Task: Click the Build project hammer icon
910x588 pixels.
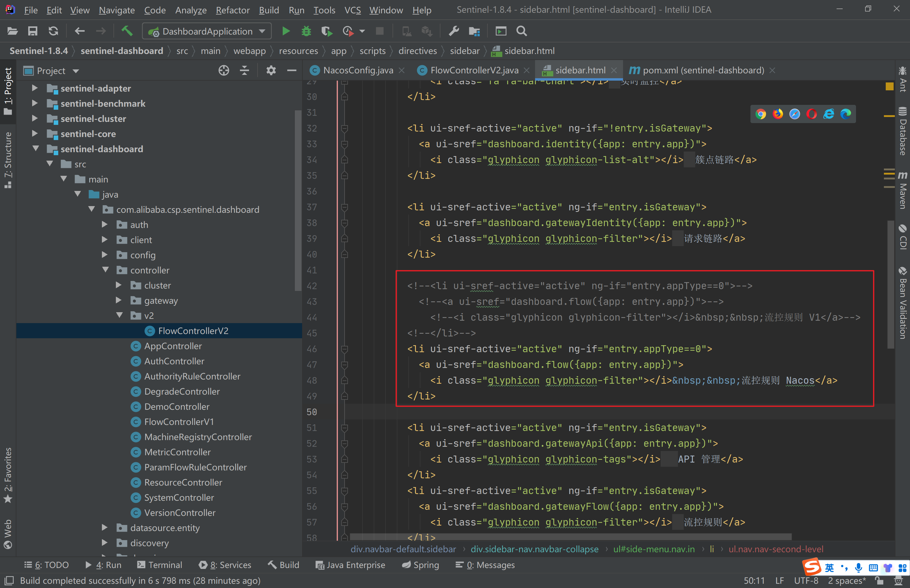Action: pyautogui.click(x=127, y=31)
